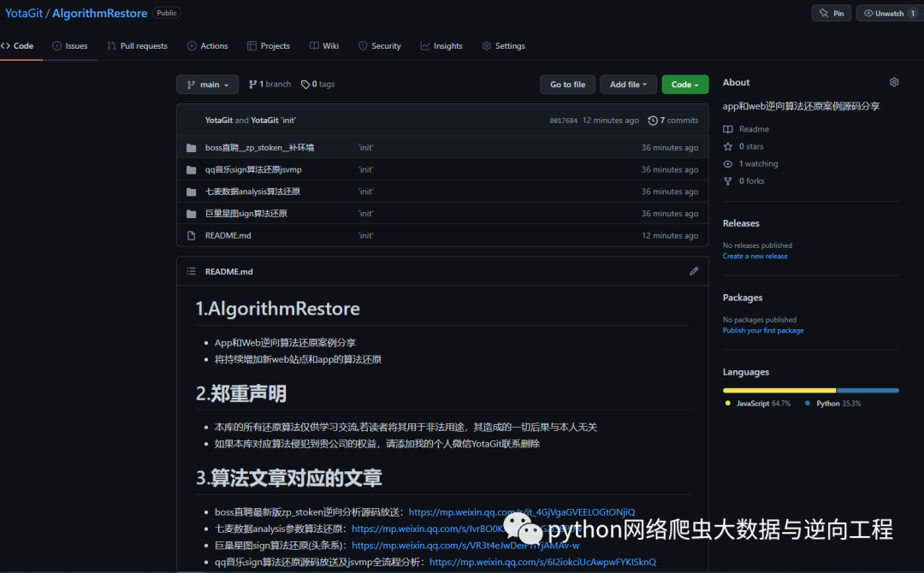Click the 'init' commit message on README.md row
Viewport: 924px width, 573px height.
(x=365, y=235)
